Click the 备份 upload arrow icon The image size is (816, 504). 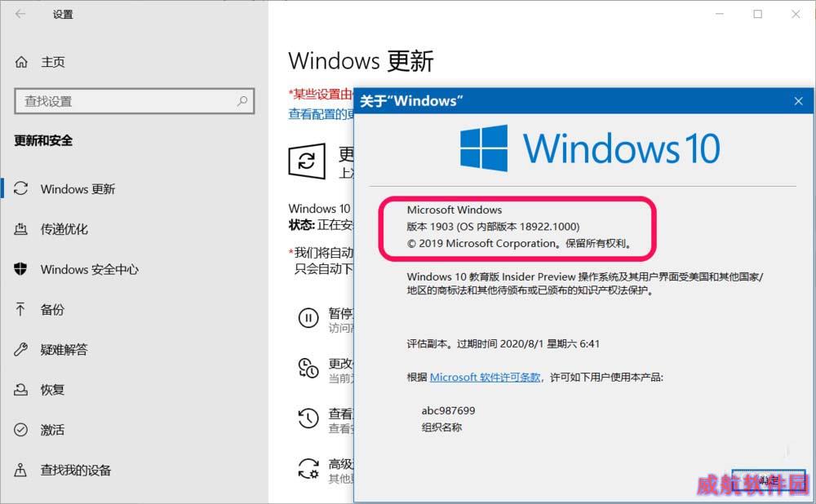20,309
